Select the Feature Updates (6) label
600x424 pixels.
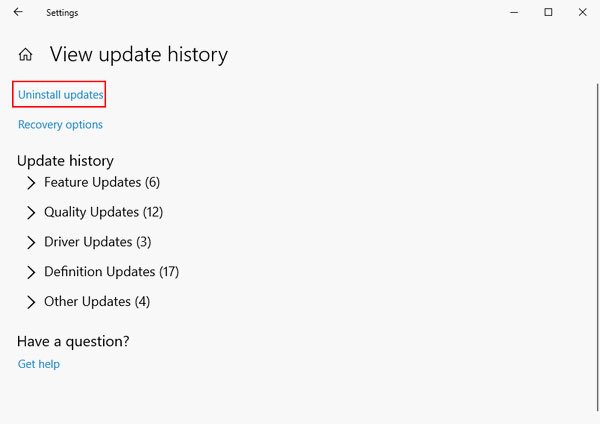[x=102, y=183]
